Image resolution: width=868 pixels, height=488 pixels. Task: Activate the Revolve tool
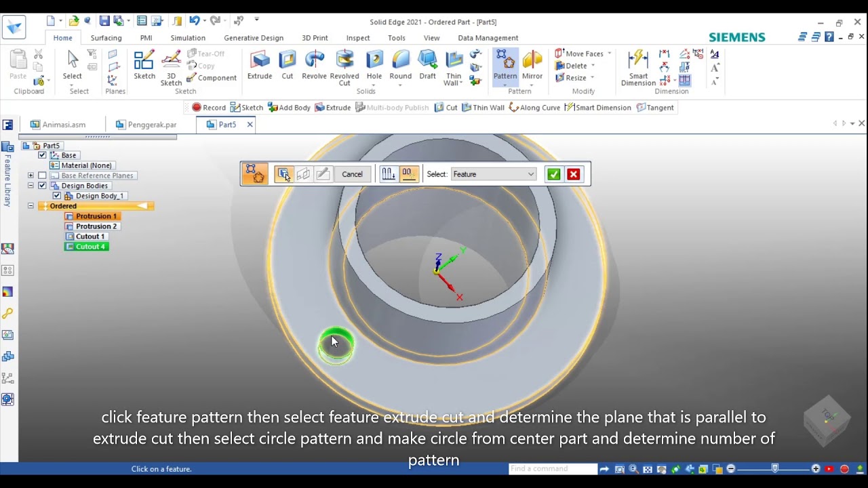(x=314, y=65)
